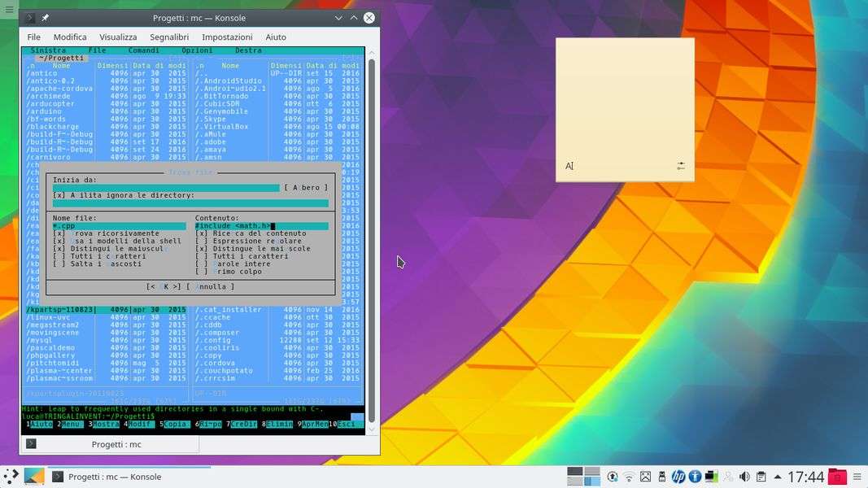Click the sticky note configure icon
This screenshot has height=488, width=868.
pos(681,166)
